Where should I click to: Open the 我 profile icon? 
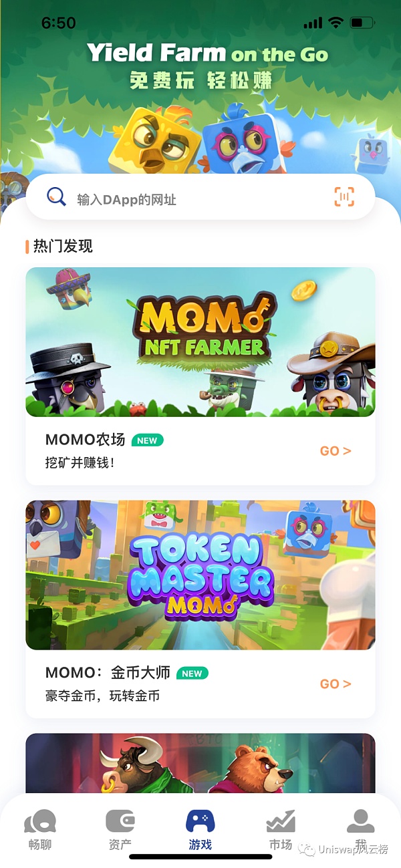click(x=360, y=821)
